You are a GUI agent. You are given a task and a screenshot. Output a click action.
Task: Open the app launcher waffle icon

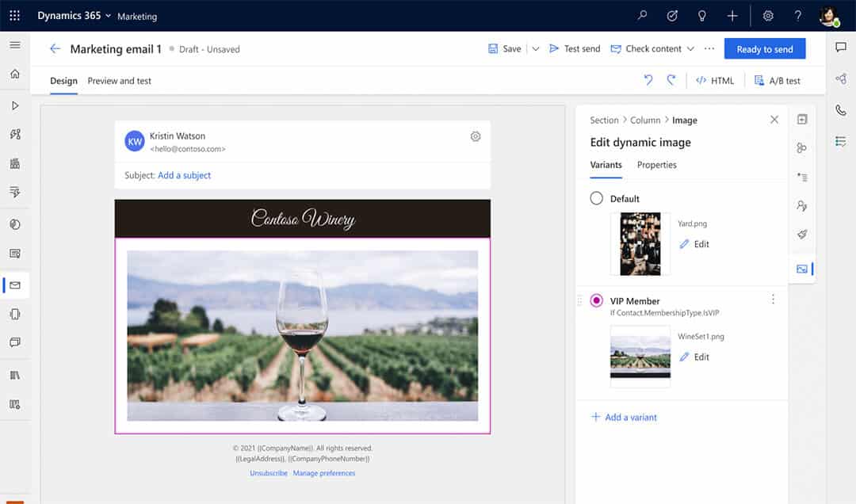[14, 16]
